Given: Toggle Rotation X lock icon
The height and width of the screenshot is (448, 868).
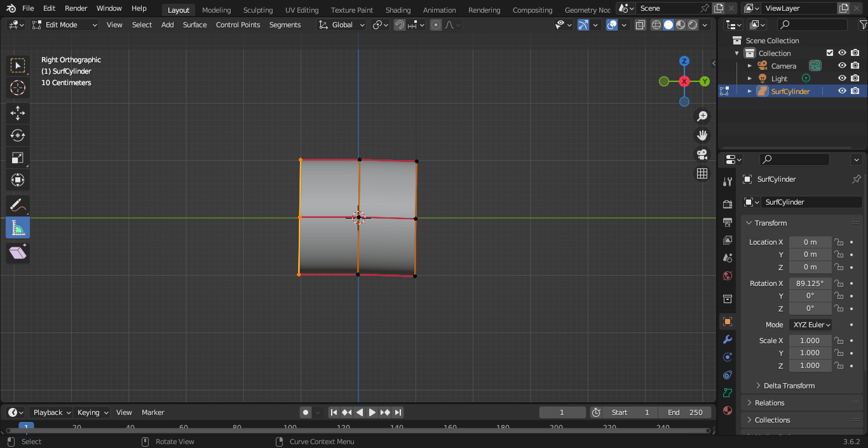Looking at the screenshot, I should (839, 283).
